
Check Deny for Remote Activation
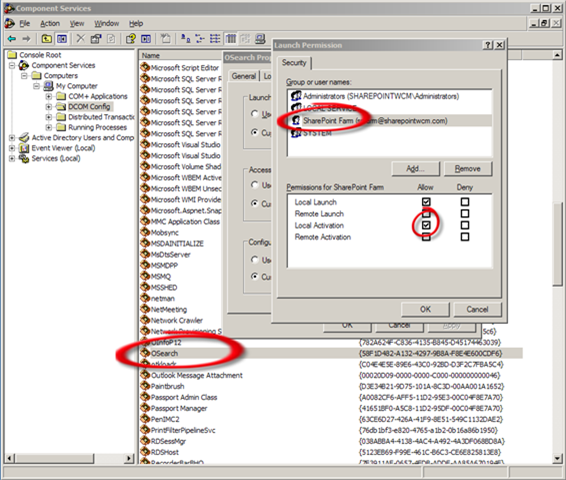coord(465,237)
